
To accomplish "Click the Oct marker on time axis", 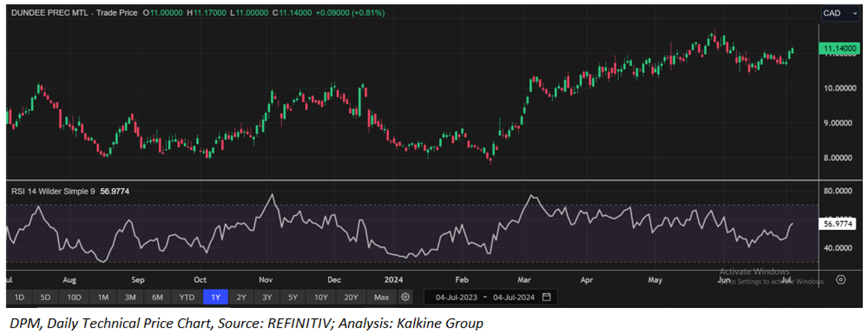I will pos(200,280).
